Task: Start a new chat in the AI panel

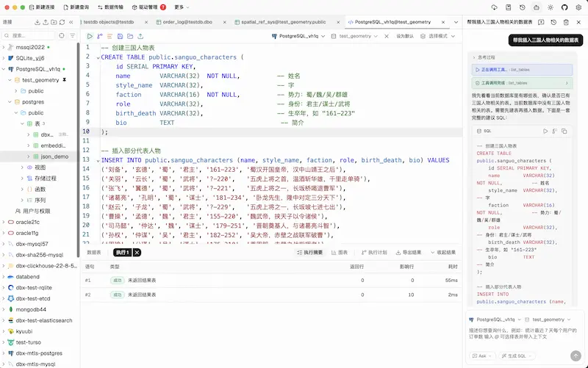Action: 541,22
